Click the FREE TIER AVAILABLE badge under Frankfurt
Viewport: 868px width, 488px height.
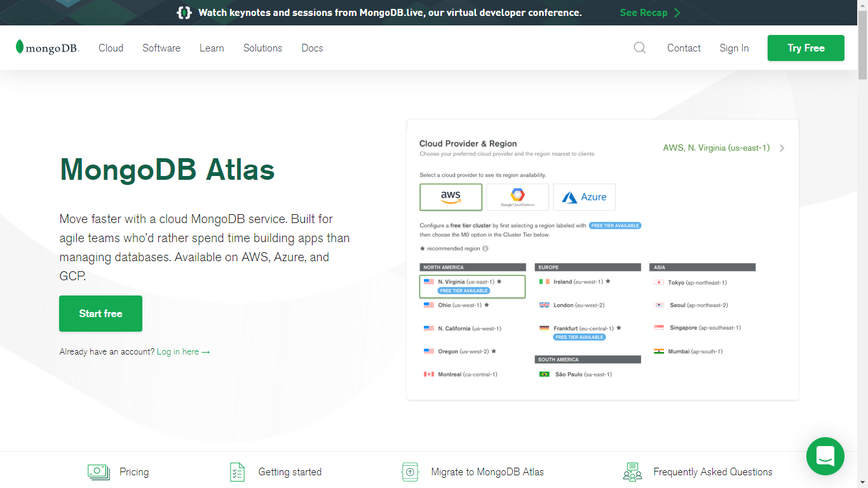[x=580, y=337]
